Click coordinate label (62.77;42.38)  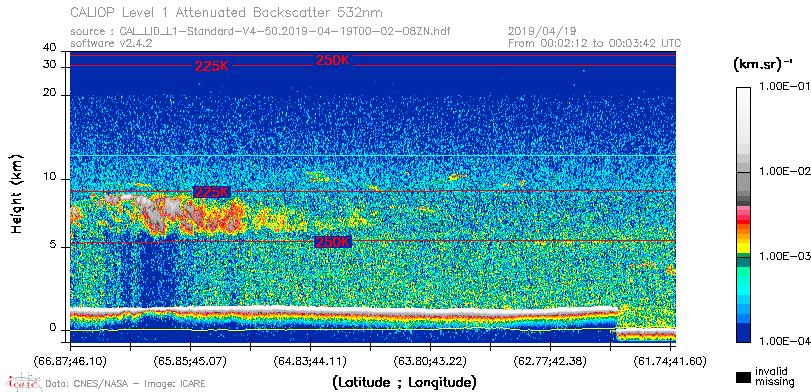(x=550, y=361)
